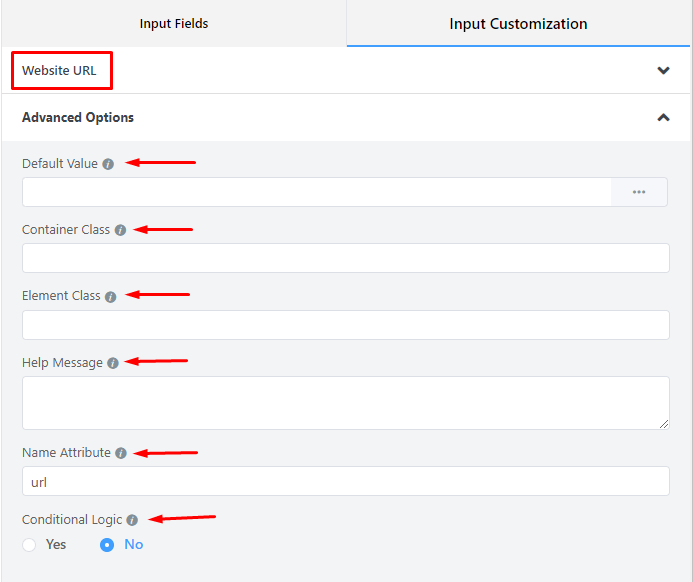Expand the Website URL section chevron
The width and height of the screenshot is (693, 582).
pyautogui.click(x=663, y=71)
